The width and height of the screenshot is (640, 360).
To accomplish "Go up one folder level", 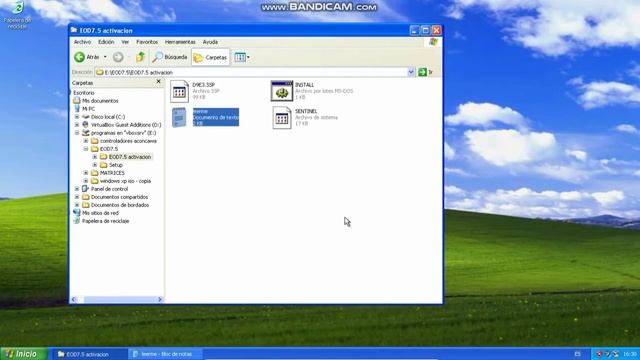I will 140,57.
